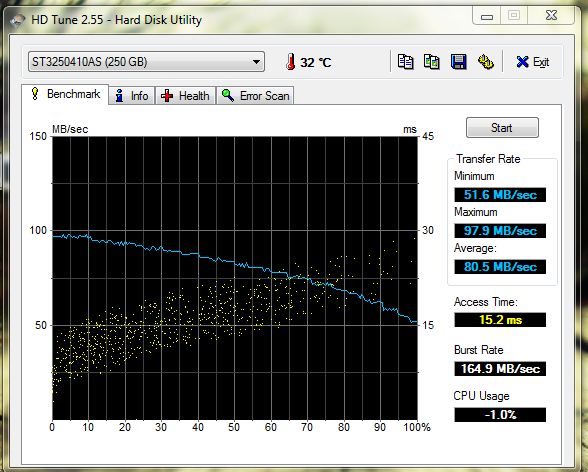This screenshot has height=472, width=588.
Task: Click the HD Tune title bar application icon
Action: 18,19
